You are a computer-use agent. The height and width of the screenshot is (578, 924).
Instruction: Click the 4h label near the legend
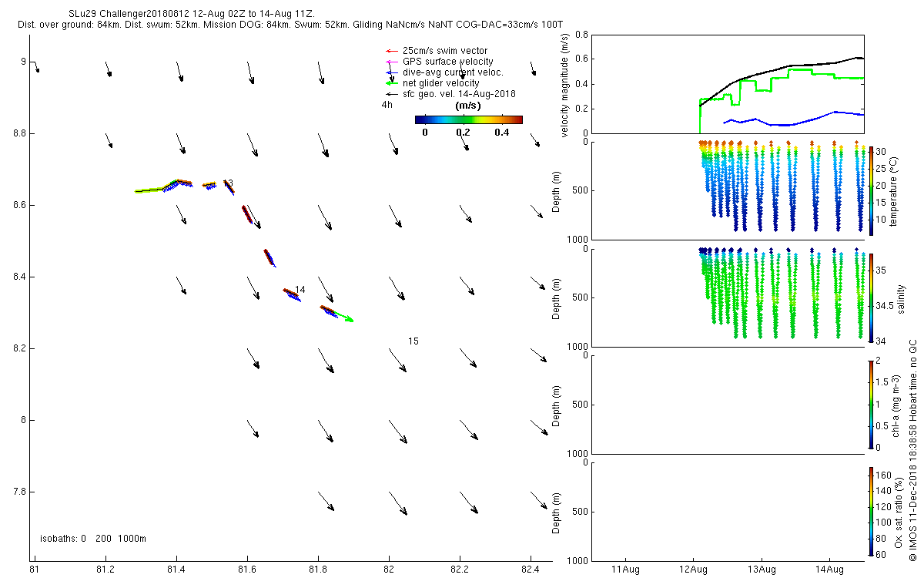[387, 105]
